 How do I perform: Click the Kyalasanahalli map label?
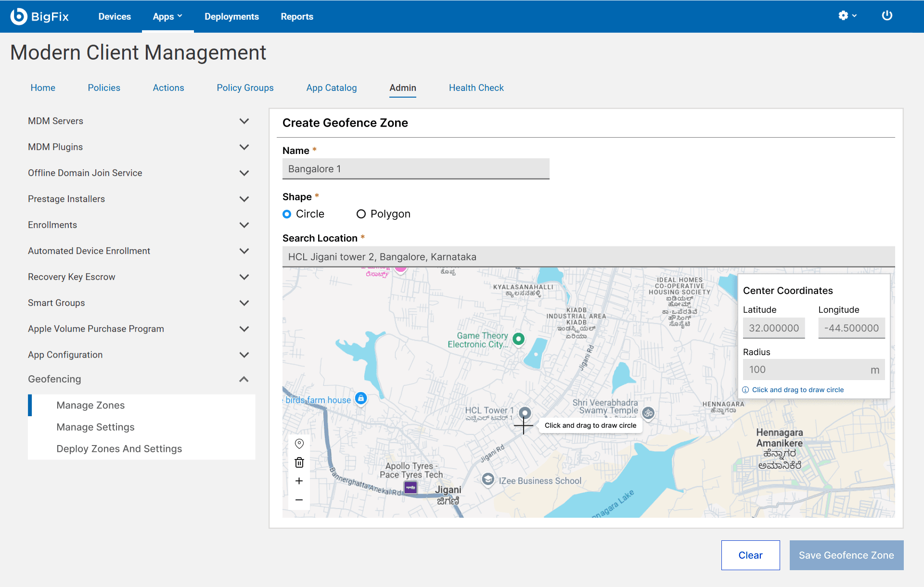click(523, 290)
